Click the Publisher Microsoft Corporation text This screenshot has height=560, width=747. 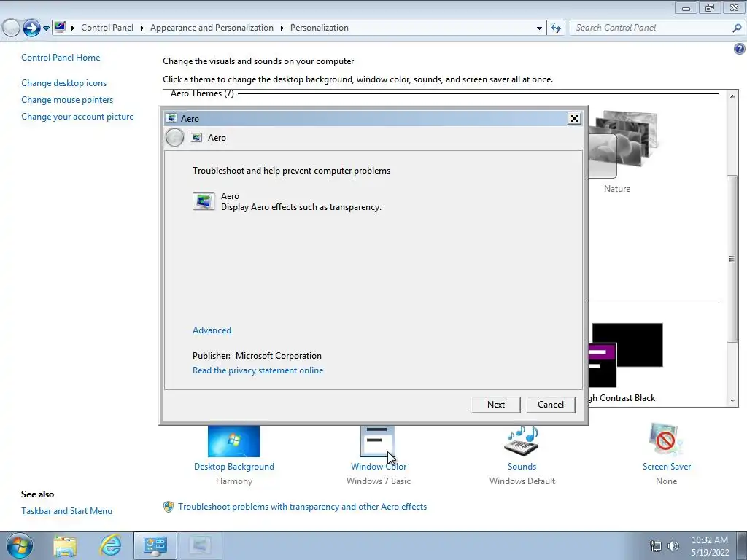(x=258, y=356)
